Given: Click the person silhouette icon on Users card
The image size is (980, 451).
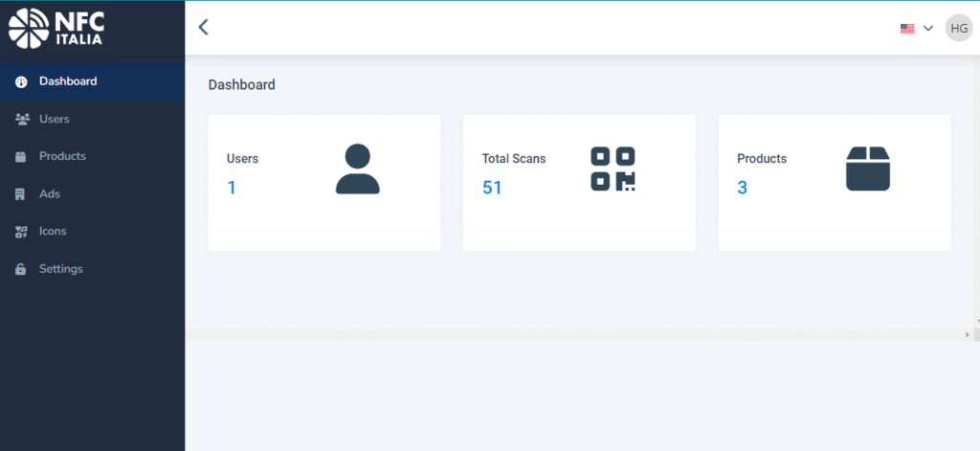Looking at the screenshot, I should [357, 169].
